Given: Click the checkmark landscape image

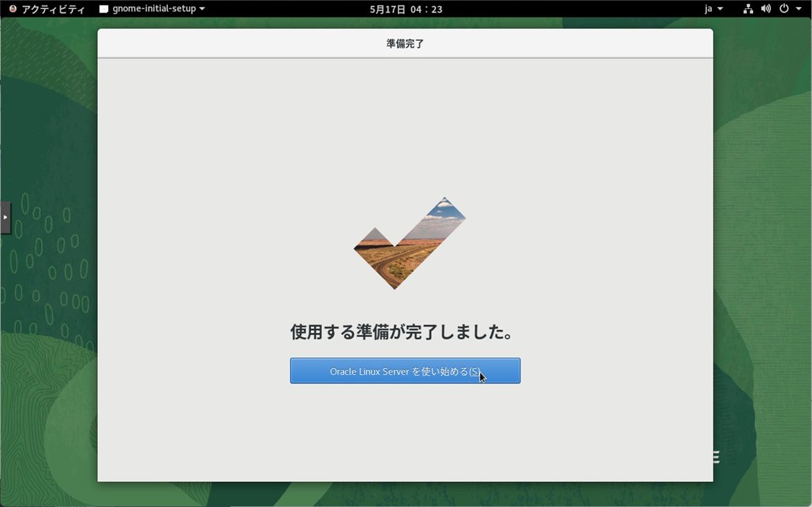Looking at the screenshot, I should point(409,243).
